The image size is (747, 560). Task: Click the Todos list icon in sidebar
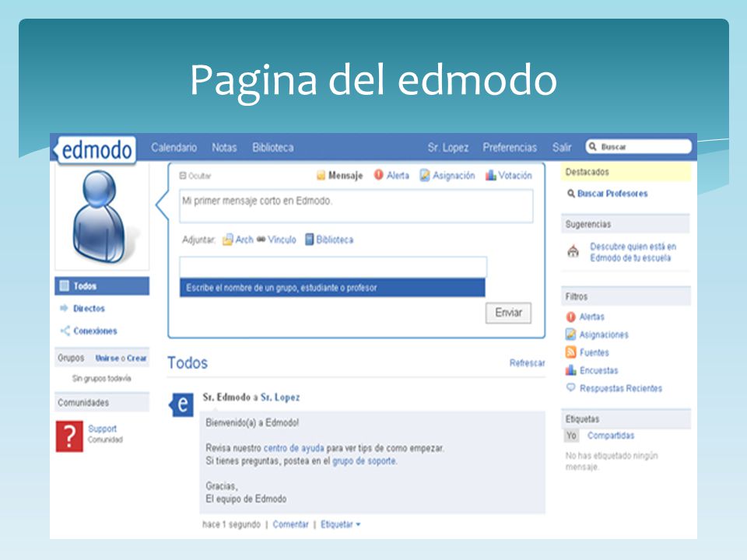(64, 286)
